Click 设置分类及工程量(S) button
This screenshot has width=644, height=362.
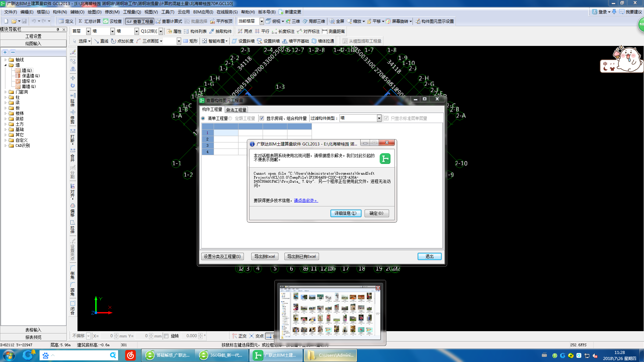point(222,256)
